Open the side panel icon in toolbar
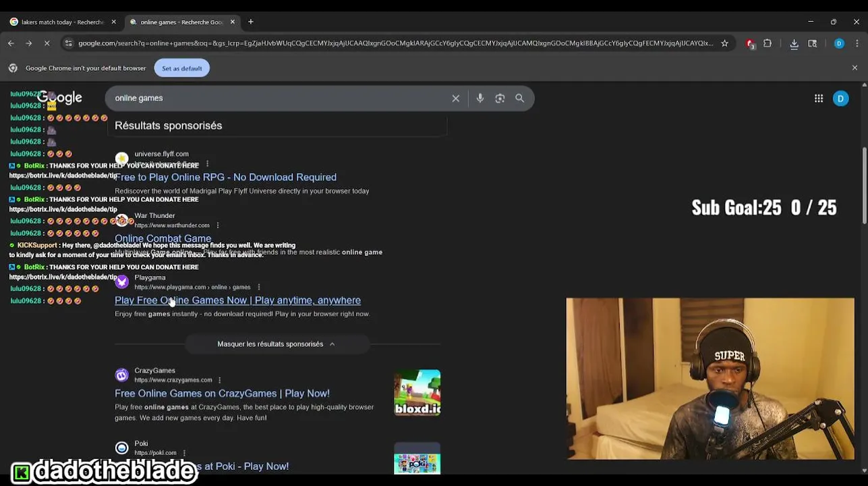 point(813,43)
